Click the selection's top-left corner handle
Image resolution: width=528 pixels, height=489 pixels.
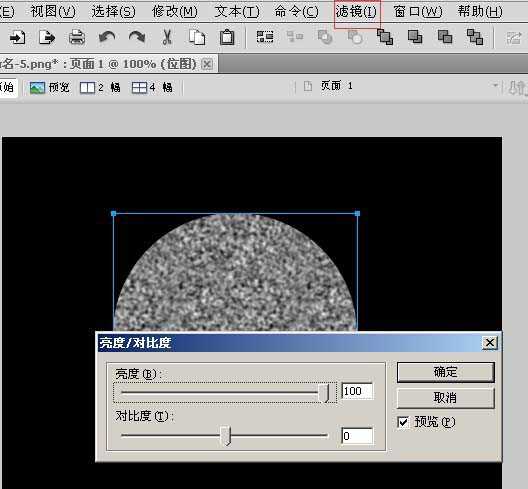click(x=113, y=214)
